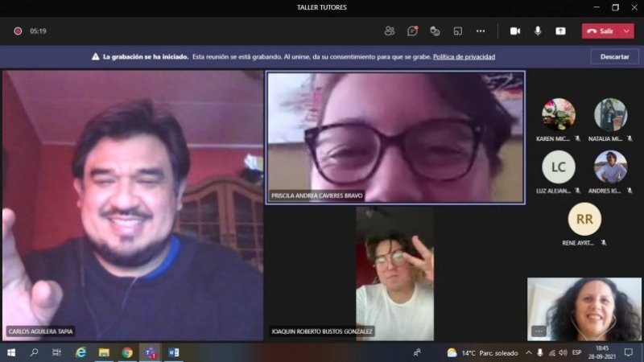644x362 pixels.
Task: Open the Windows Start menu
Action: (x=11, y=352)
